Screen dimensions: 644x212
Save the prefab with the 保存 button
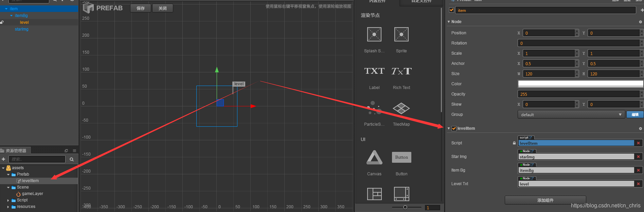(141, 8)
